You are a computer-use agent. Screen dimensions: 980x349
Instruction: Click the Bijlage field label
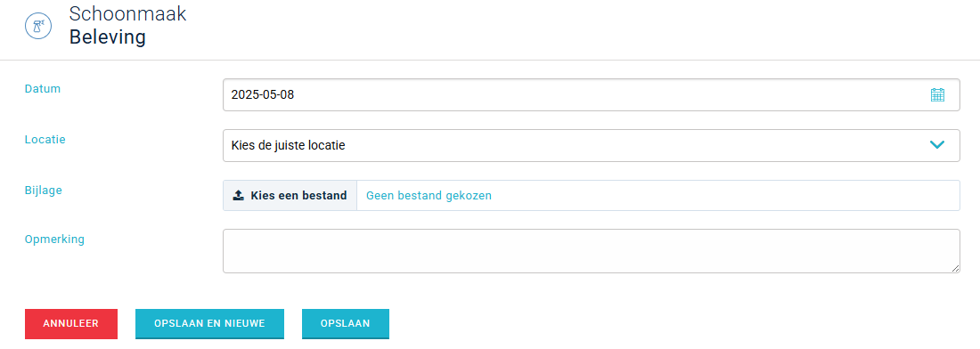pos(43,191)
